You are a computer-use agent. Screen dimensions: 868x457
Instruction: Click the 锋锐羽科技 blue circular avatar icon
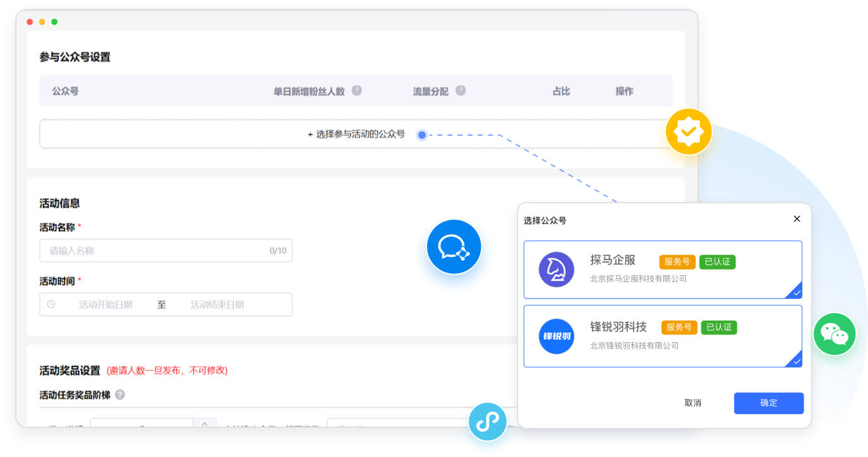(x=556, y=335)
